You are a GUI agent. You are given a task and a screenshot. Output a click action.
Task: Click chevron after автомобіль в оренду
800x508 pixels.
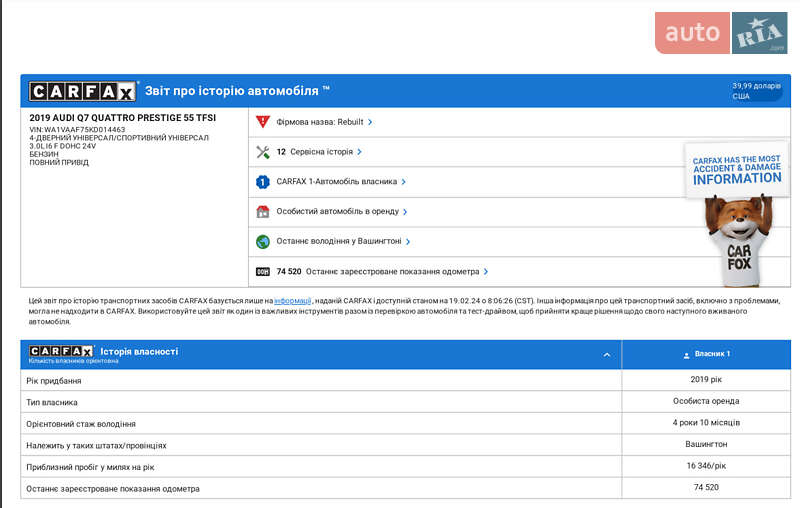tap(405, 212)
